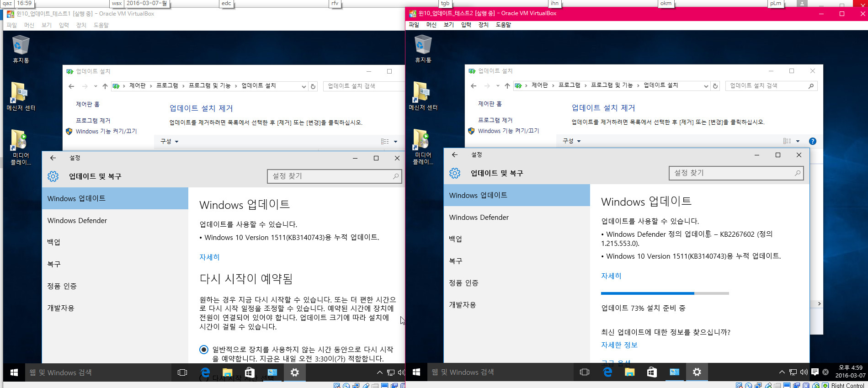Show hidden tray icons in right VM
868x388 pixels.
click(782, 372)
